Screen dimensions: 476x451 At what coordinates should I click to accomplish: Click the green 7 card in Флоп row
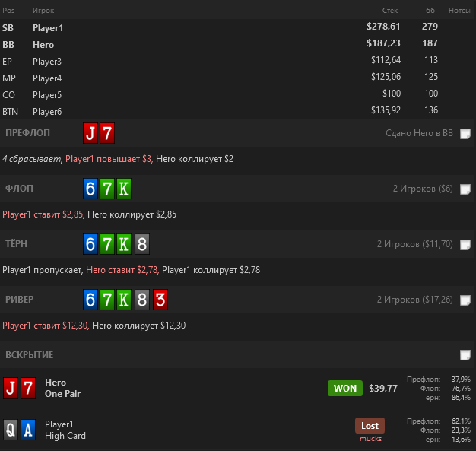pos(107,189)
